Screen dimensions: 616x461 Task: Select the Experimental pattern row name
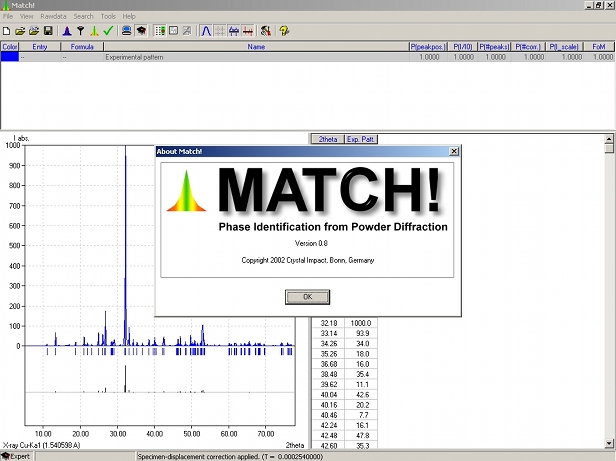[134, 57]
